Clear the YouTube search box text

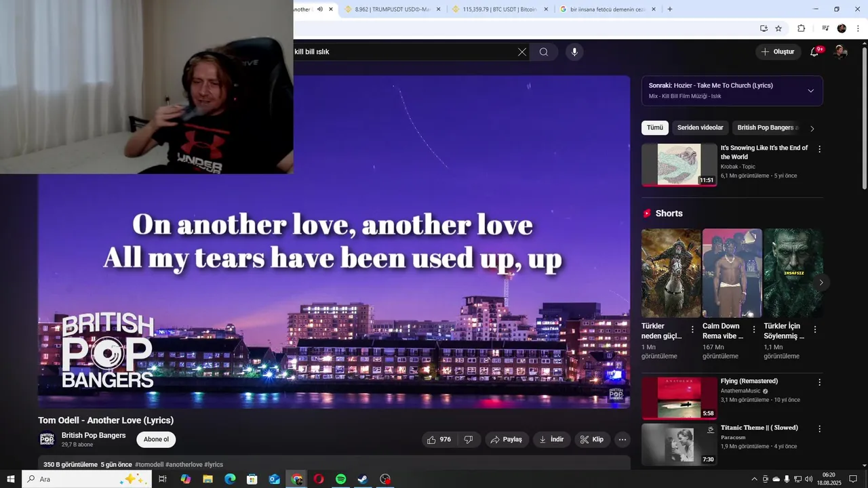521,52
